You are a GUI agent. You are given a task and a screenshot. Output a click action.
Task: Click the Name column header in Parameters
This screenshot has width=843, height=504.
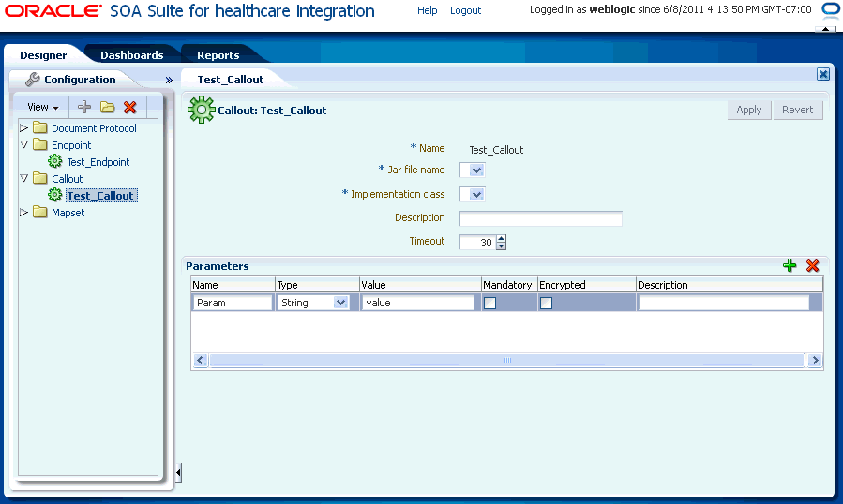tap(233, 285)
